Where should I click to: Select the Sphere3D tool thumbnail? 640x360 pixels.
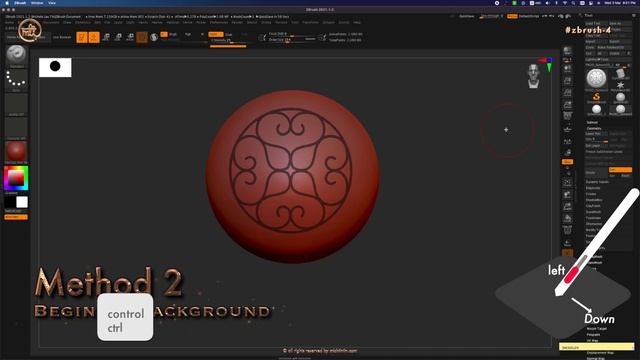620,98
